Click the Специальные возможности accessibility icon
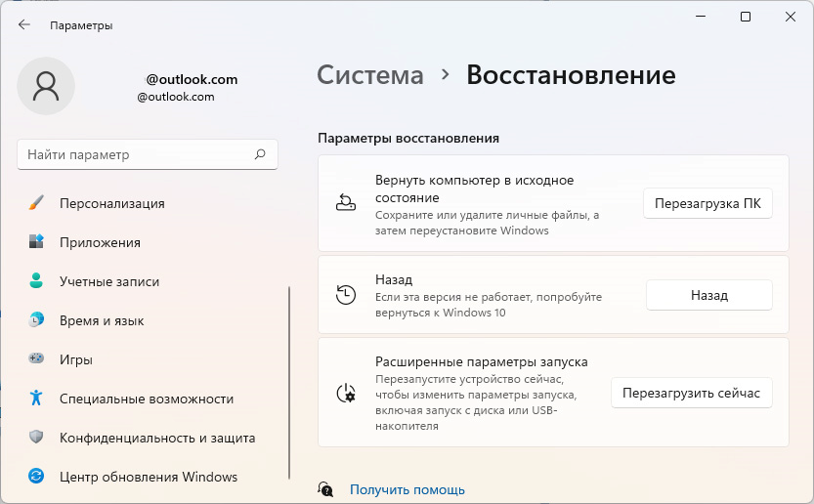The image size is (814, 504). [36, 399]
